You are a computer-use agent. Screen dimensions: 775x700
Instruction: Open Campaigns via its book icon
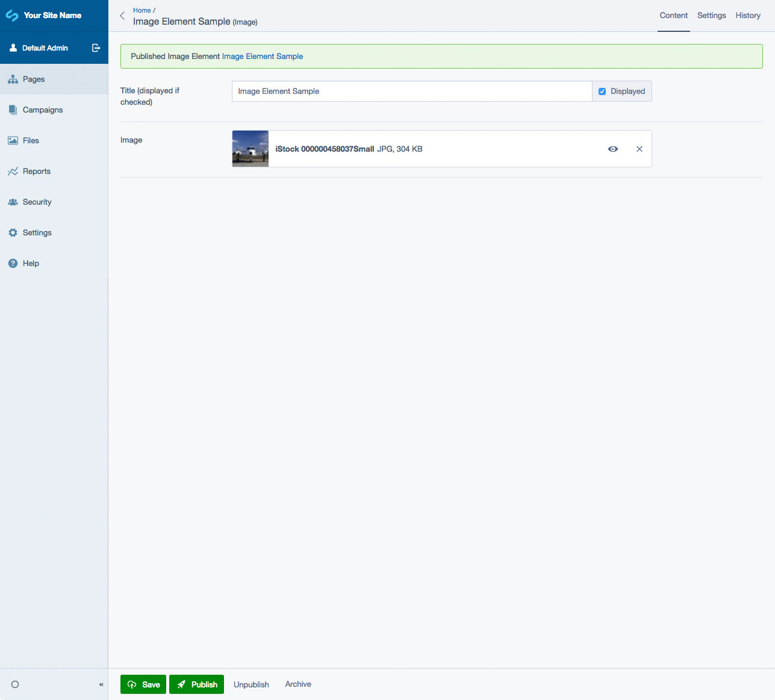click(13, 110)
